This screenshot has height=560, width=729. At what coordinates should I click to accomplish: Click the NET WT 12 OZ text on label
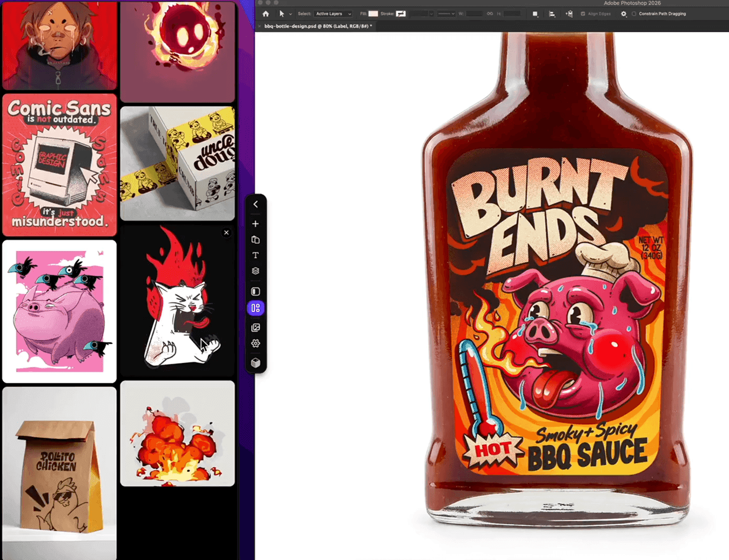(x=651, y=248)
